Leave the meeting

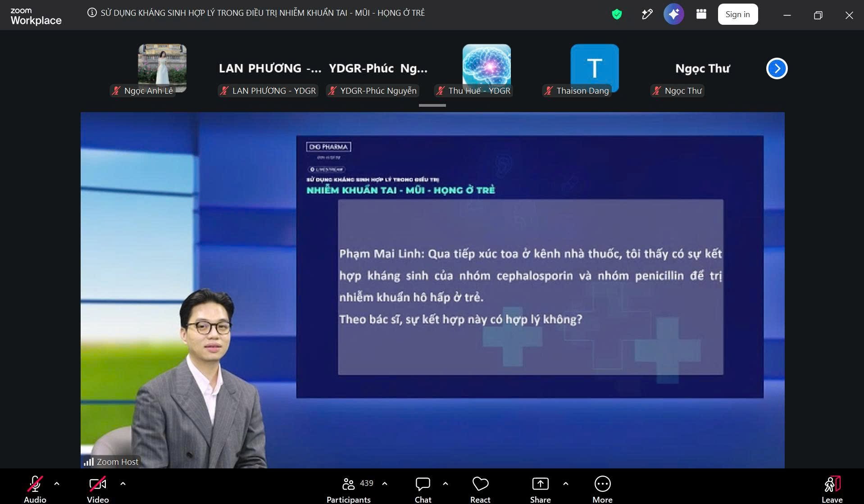pos(832,489)
